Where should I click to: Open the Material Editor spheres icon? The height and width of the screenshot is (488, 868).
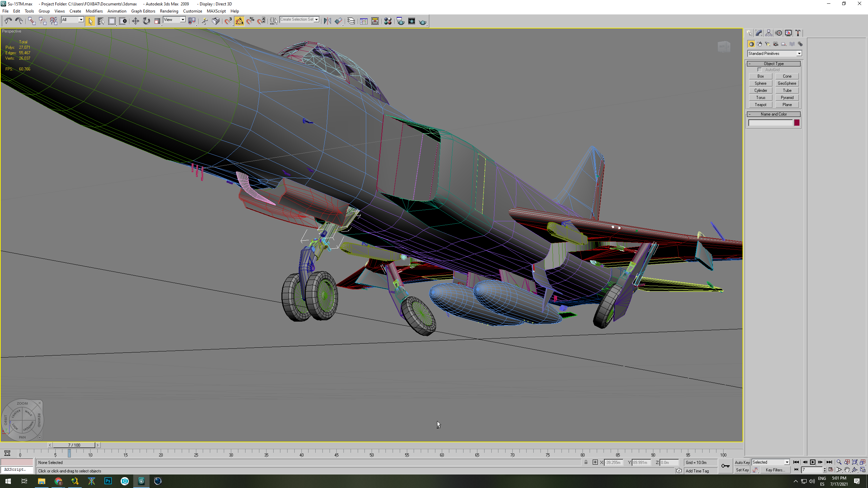[388, 21]
